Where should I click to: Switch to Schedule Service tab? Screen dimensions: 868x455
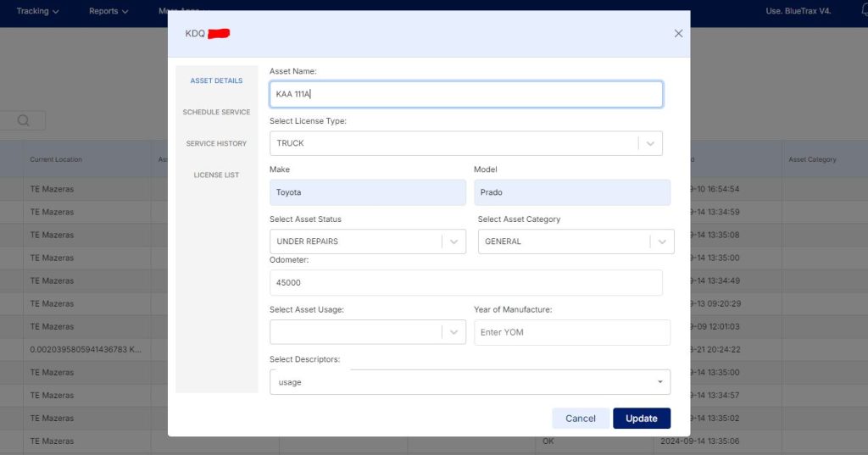216,113
